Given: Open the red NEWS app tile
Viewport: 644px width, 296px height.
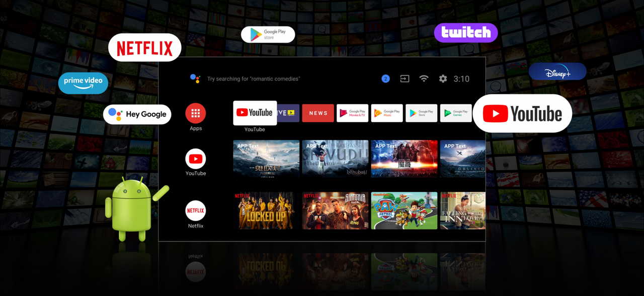Looking at the screenshot, I should tap(318, 113).
